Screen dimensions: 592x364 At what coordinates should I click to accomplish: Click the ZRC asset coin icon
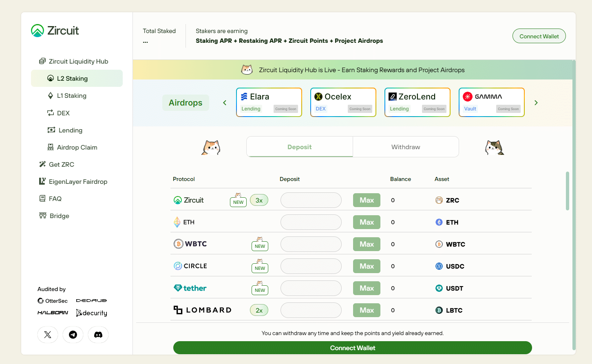pyautogui.click(x=439, y=200)
